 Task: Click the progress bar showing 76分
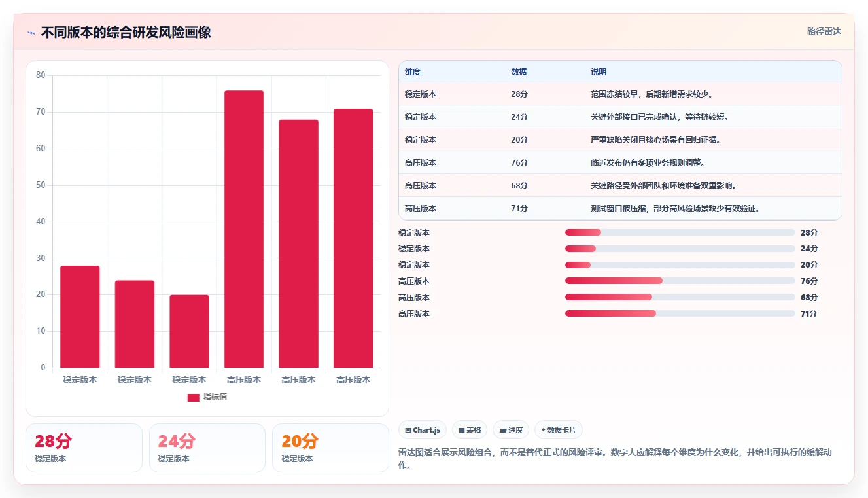click(x=680, y=281)
